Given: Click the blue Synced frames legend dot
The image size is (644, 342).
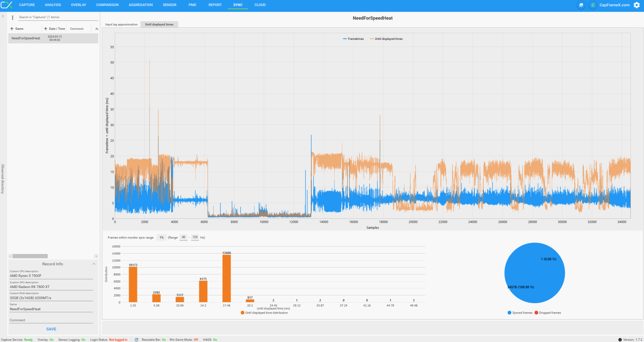Looking at the screenshot, I should pos(509,313).
